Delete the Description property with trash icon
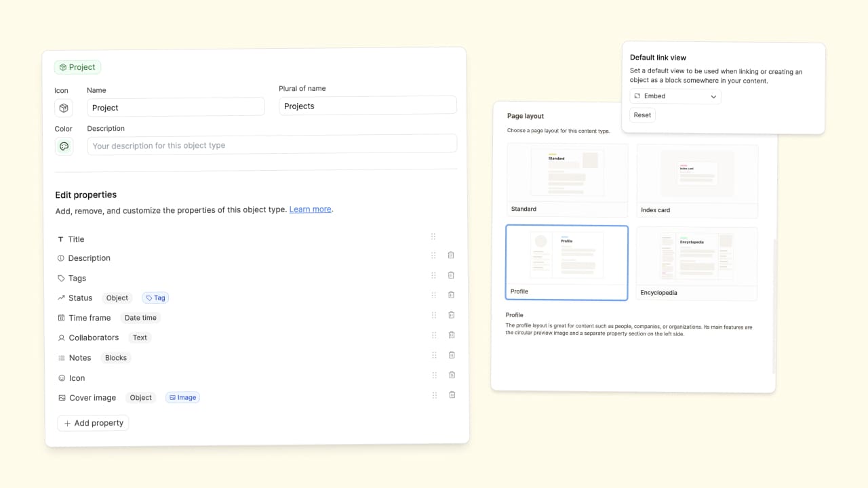Image resolution: width=868 pixels, height=488 pixels. [x=451, y=256]
